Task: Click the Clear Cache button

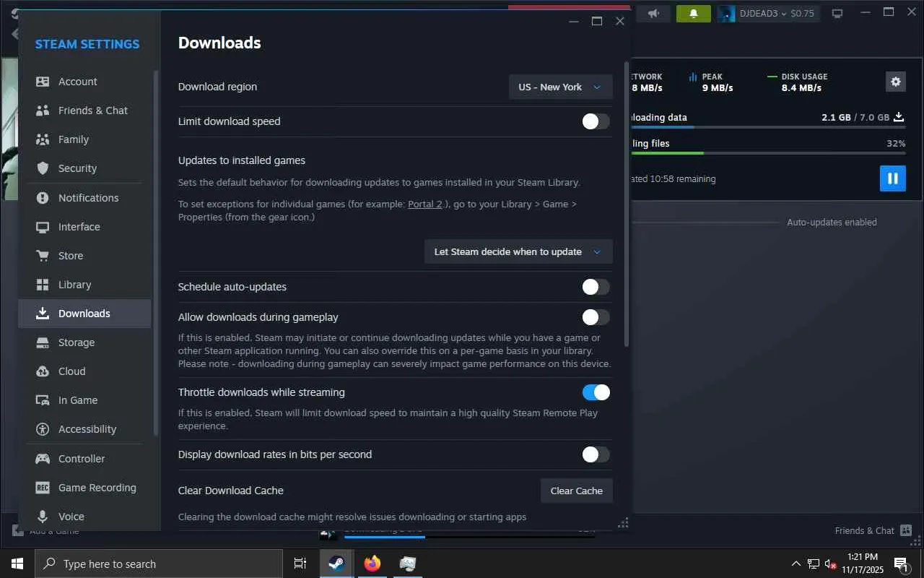Action: [x=577, y=491]
